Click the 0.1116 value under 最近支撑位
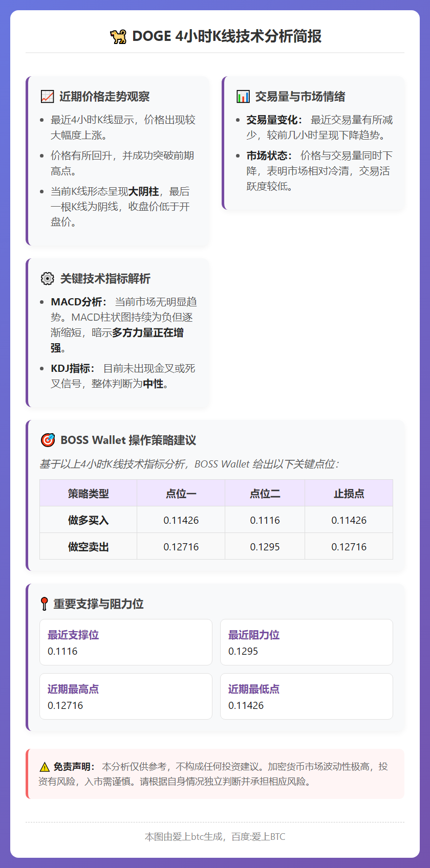The image size is (430, 868). pyautogui.click(x=62, y=651)
